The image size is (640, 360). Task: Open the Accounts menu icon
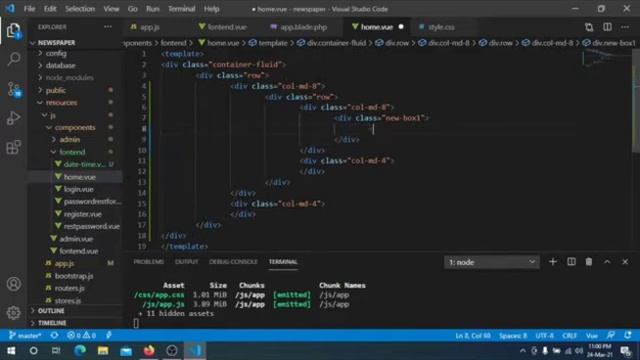[13, 284]
